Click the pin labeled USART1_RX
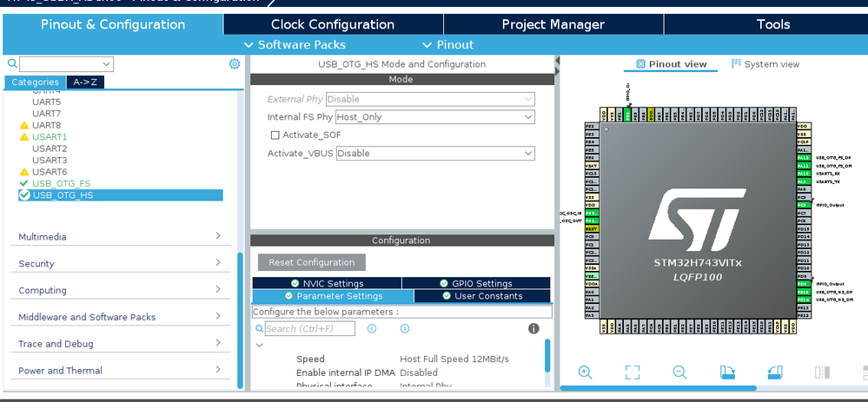Image resolution: width=868 pixels, height=402 pixels. [x=803, y=173]
